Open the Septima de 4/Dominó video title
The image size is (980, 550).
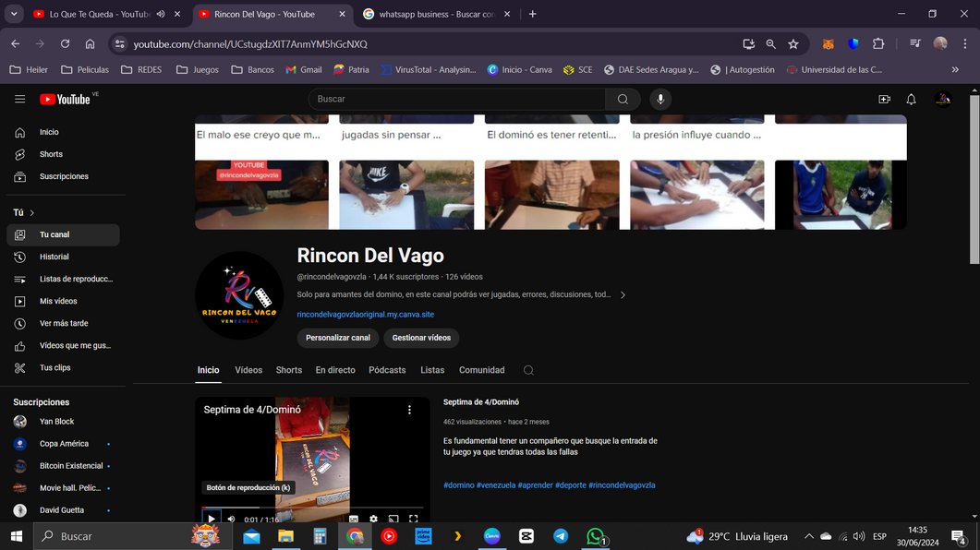(x=480, y=402)
